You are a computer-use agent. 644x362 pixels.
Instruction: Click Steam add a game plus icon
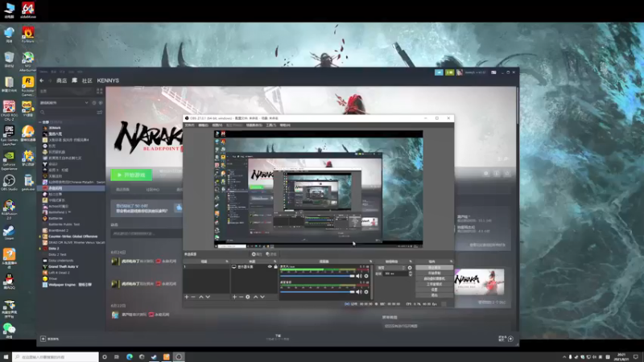43,339
